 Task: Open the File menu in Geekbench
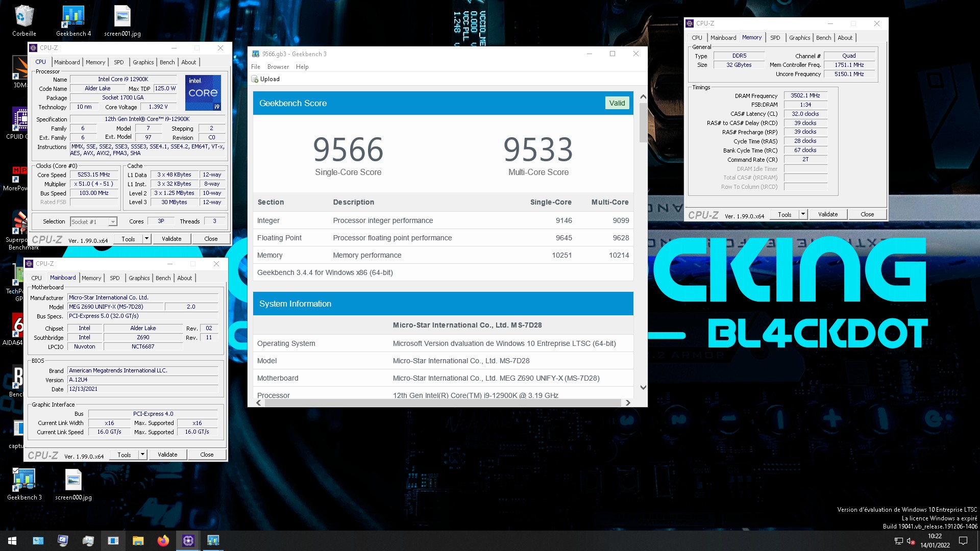256,67
